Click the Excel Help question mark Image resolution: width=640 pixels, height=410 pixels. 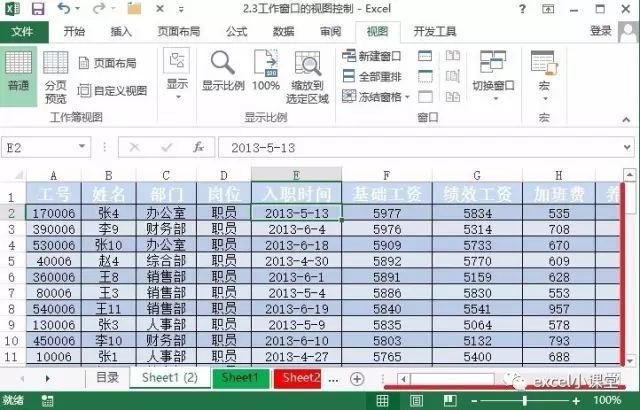pos(522,9)
